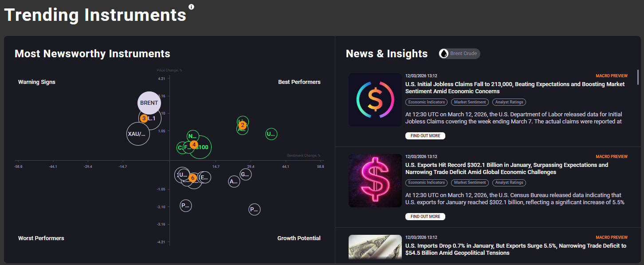Screen dimensions: 644x265
Task: Open the U.S. Imports Drop 0.7% headline
Action: 515,249
